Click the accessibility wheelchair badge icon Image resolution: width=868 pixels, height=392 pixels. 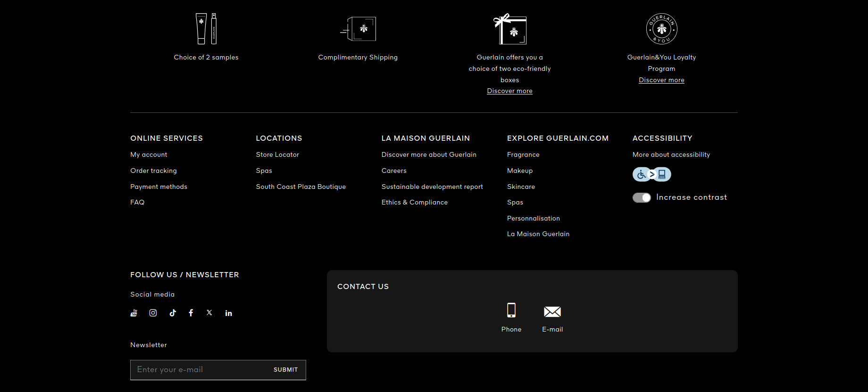point(651,174)
